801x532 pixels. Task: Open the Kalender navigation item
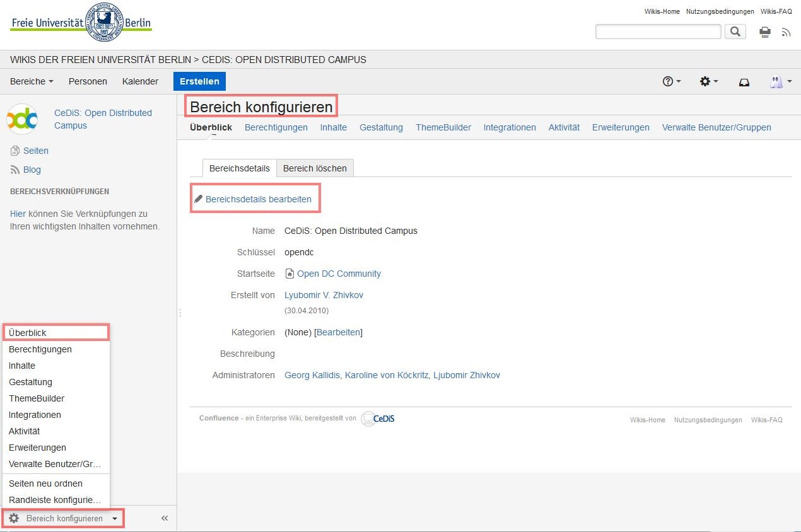140,81
